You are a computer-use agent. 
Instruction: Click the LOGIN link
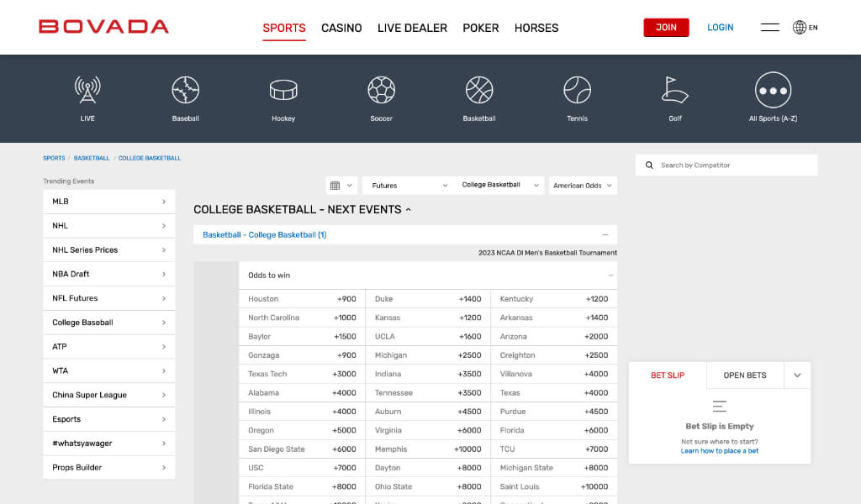tap(721, 28)
